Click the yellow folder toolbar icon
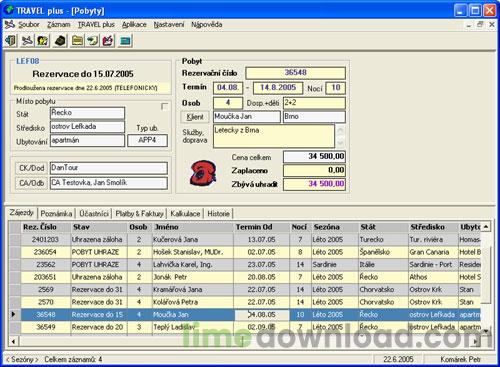Image resolution: width=500 pixels, height=367 pixels. 77,41
